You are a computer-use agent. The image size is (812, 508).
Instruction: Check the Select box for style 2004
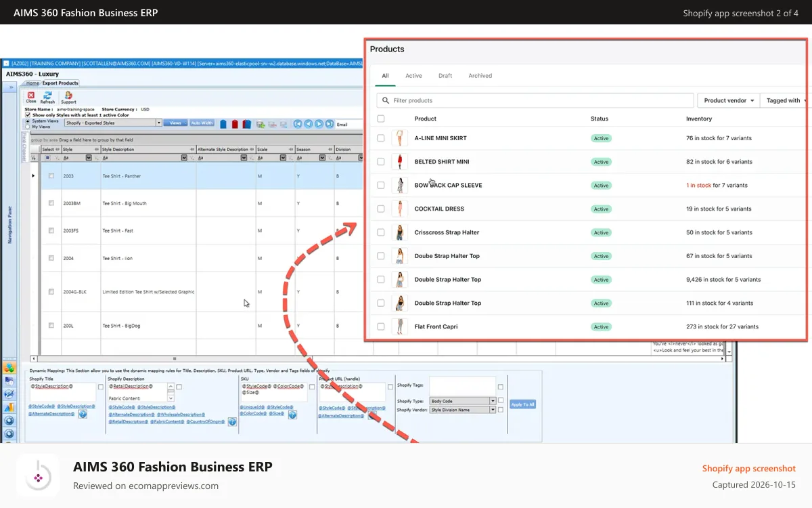51,258
